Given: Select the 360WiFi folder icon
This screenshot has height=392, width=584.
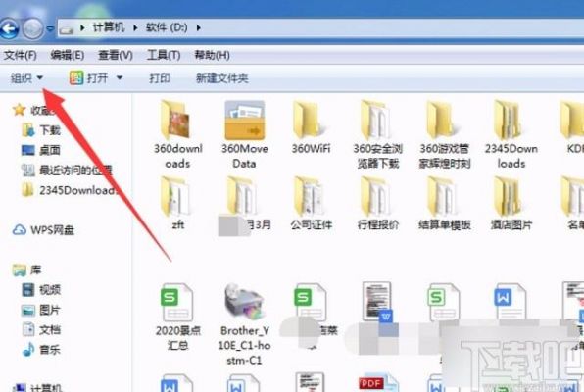Looking at the screenshot, I should [311, 120].
